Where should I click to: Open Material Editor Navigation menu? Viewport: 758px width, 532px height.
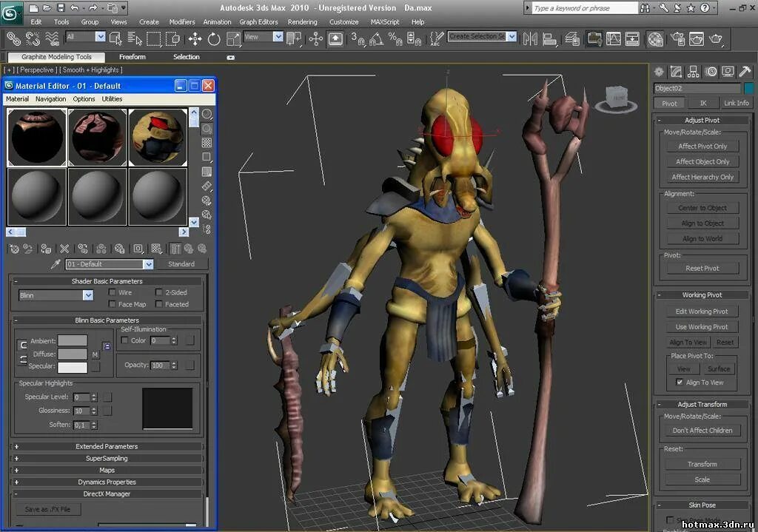click(x=51, y=98)
